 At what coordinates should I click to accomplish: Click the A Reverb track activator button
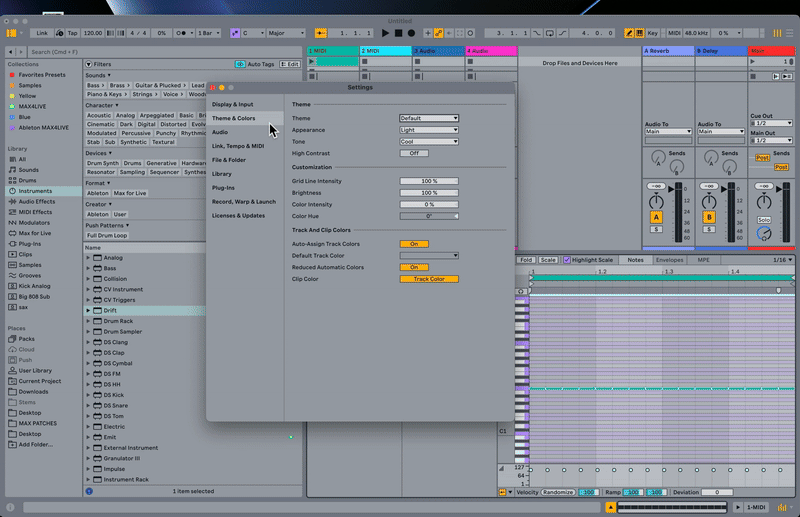(x=656, y=217)
